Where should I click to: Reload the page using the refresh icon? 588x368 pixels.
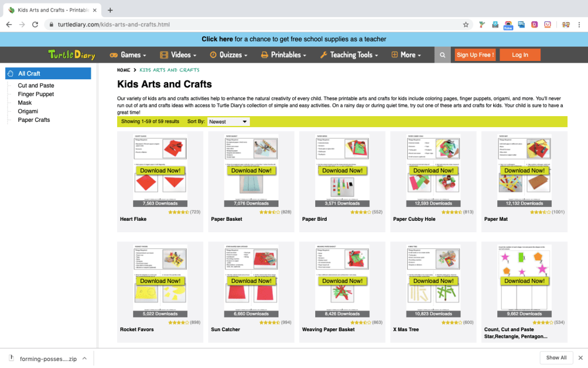coord(35,25)
